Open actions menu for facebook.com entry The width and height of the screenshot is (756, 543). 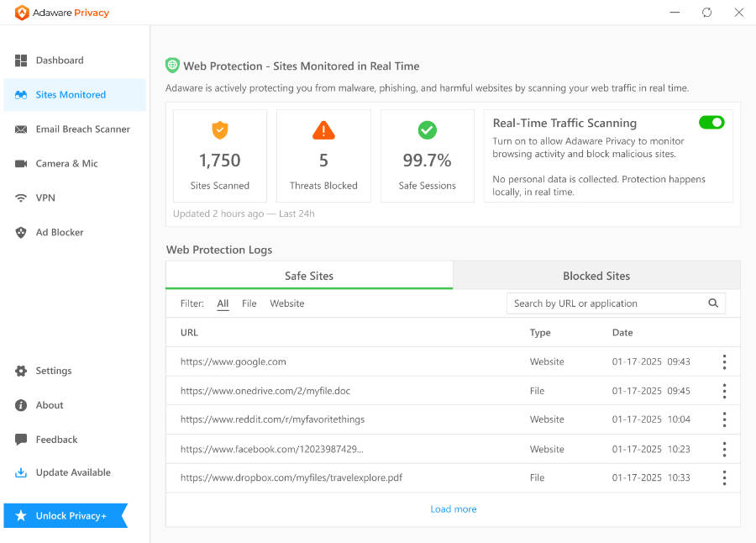[724, 449]
